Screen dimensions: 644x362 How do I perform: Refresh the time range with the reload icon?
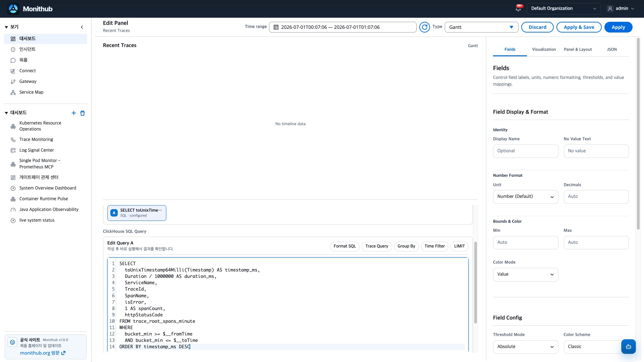point(424,27)
